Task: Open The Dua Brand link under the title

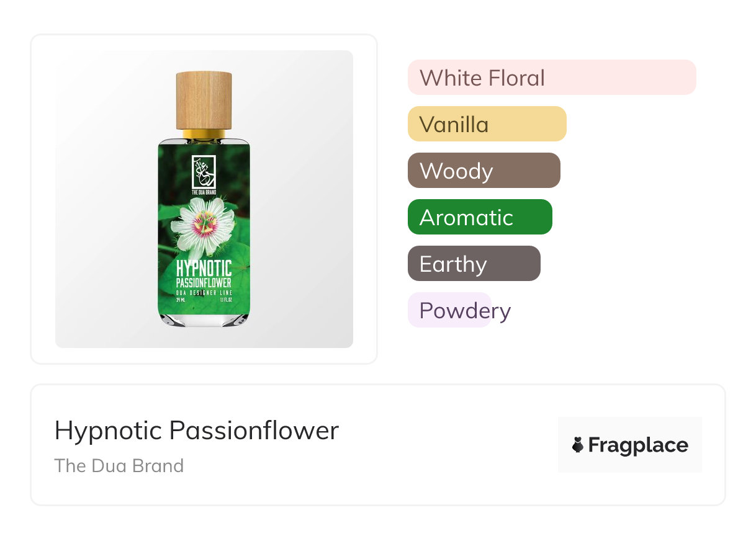Action: 119,465
